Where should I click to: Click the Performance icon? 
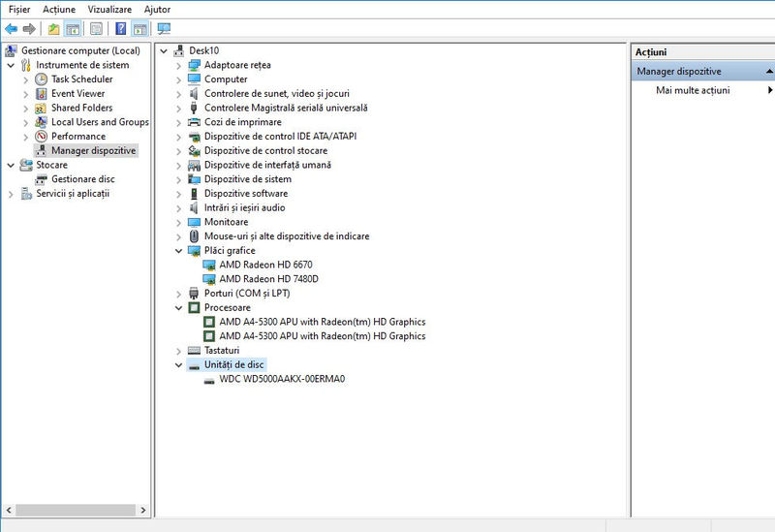41,137
